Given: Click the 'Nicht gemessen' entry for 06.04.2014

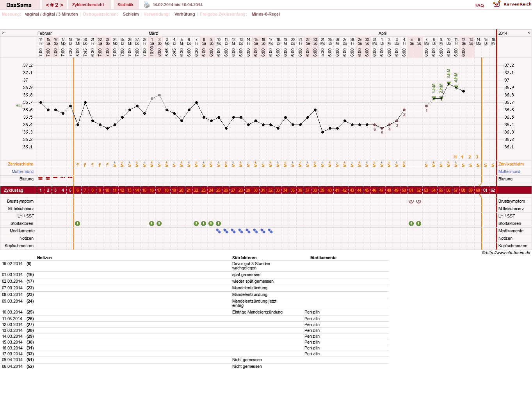Looking at the screenshot, I should tap(247, 366).
